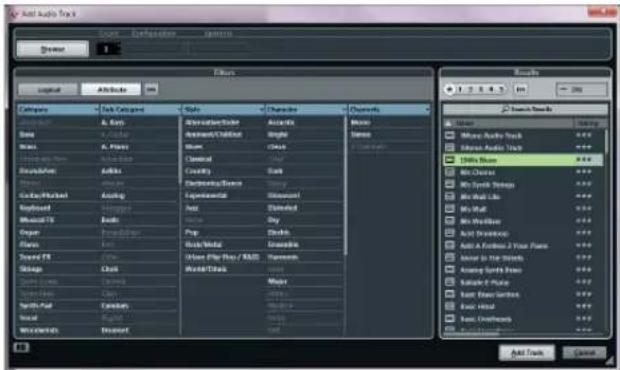Switch to the Logical filter tab
The height and width of the screenshot is (370, 620).
pyautogui.click(x=48, y=90)
